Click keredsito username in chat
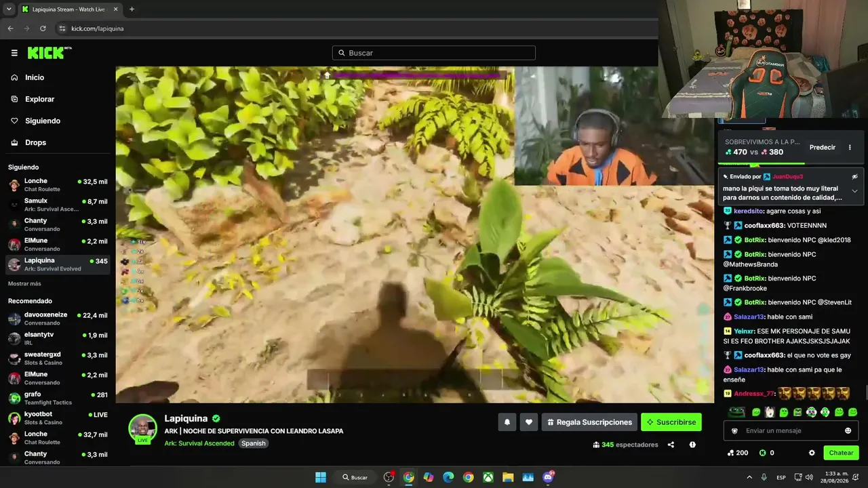The width and height of the screenshot is (868, 488). click(749, 211)
